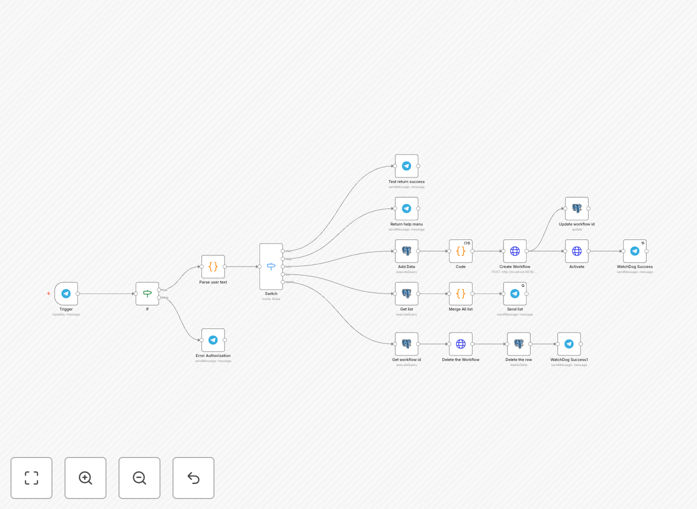This screenshot has width=697, height=509.
Task: Select the Telegram Trigger node
Action: (x=66, y=293)
